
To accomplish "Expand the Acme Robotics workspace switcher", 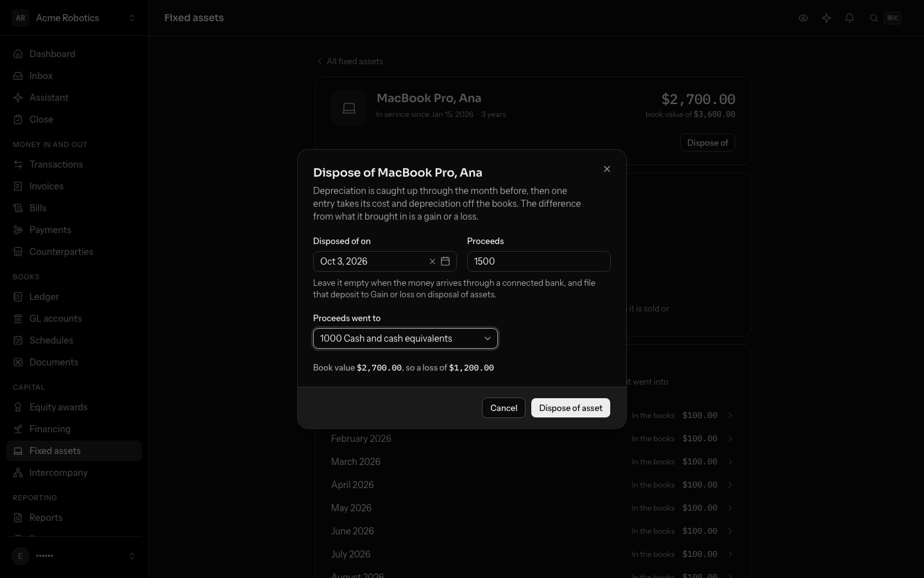I will 132,18.
